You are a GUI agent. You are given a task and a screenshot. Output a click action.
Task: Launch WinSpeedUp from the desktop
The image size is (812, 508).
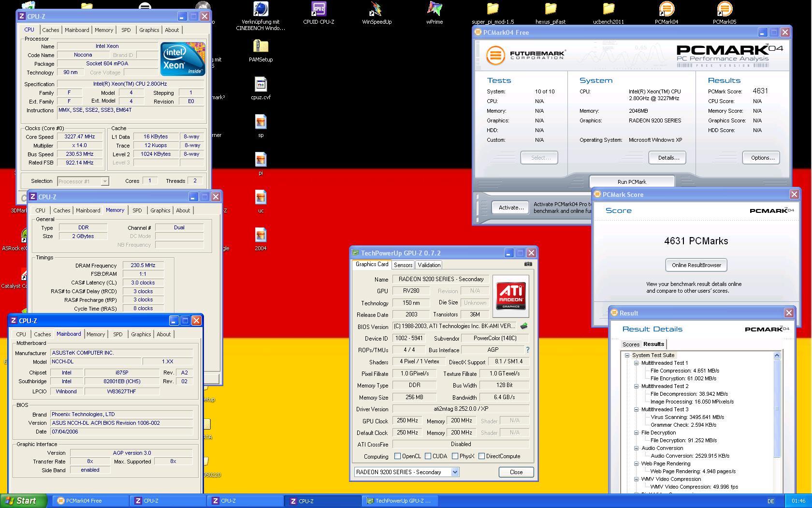pos(377,14)
